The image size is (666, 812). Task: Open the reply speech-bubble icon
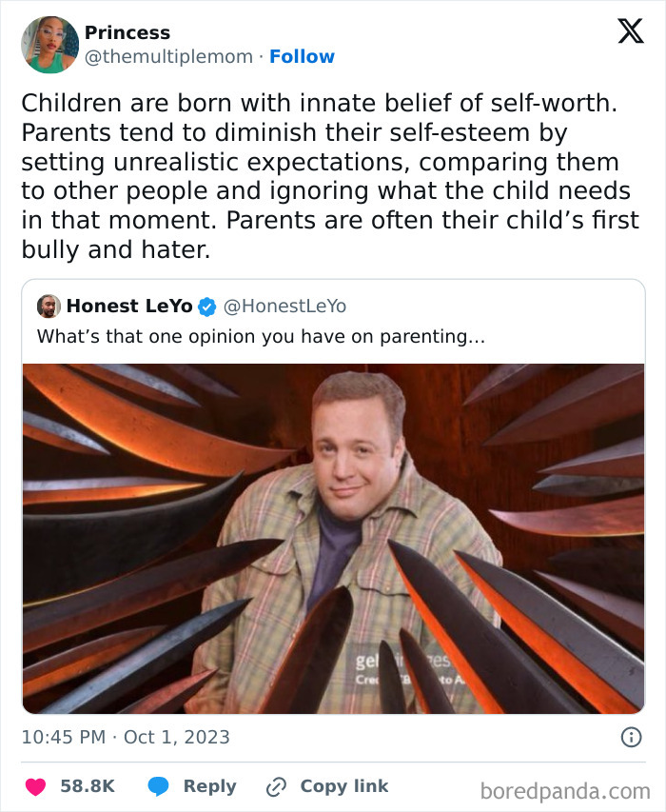point(157,785)
